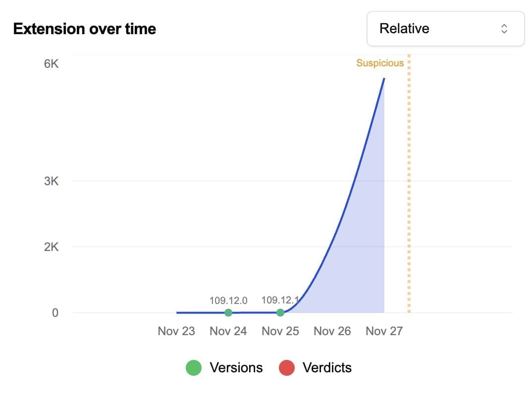Click the orange Suspicious label
This screenshot has width=532, height=401.
coord(380,63)
